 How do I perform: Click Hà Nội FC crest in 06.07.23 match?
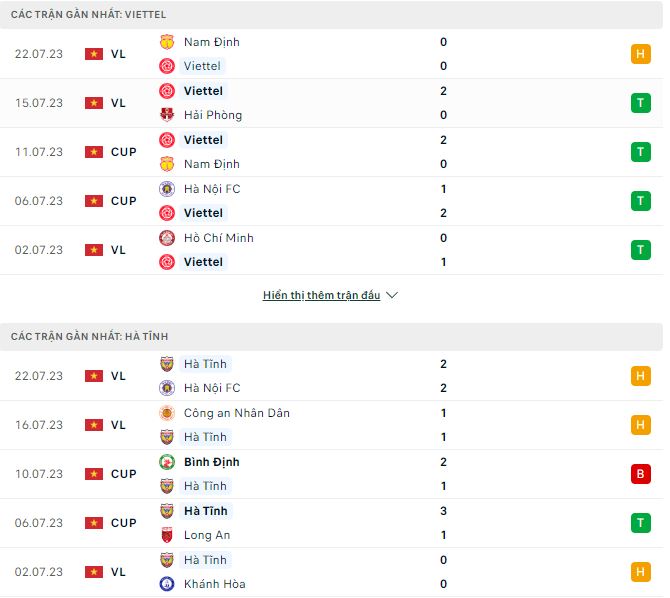click(167, 189)
